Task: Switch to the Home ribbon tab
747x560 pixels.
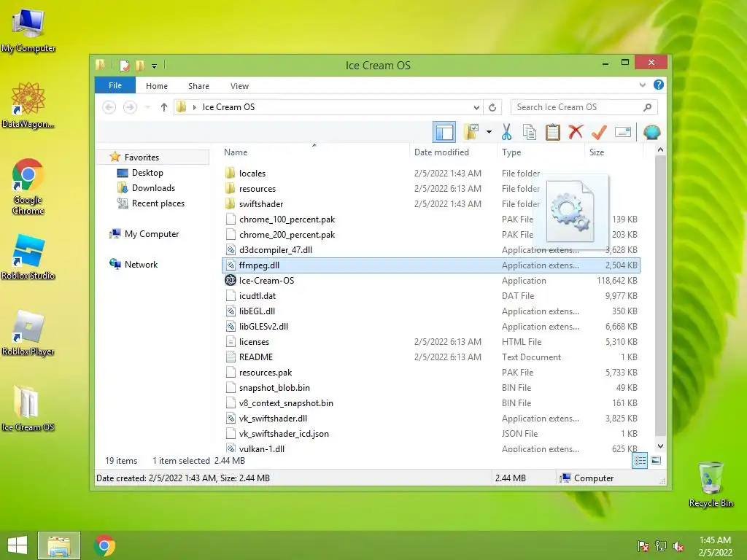Action: point(157,86)
